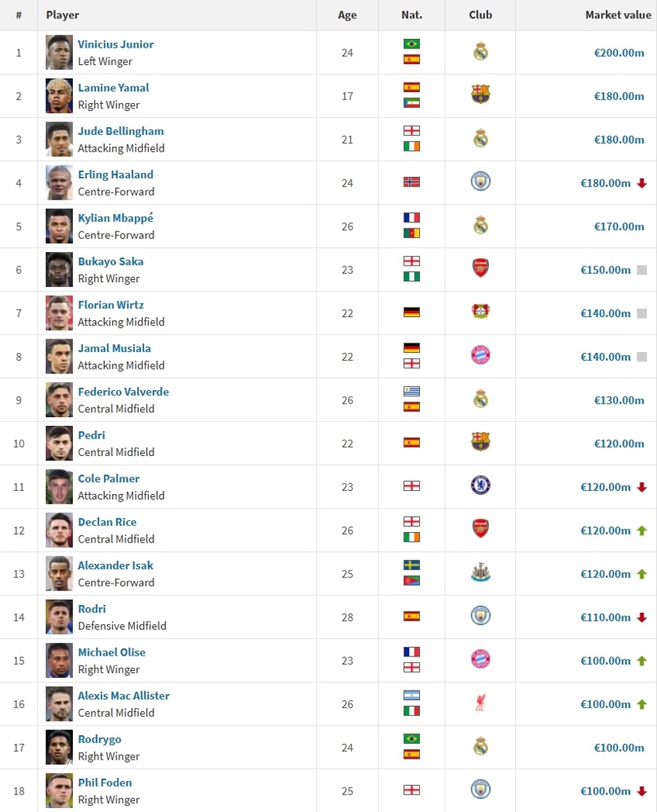Click the Norway flag in Haaland's row
Image resolution: width=657 pixels, height=812 pixels.
(411, 182)
